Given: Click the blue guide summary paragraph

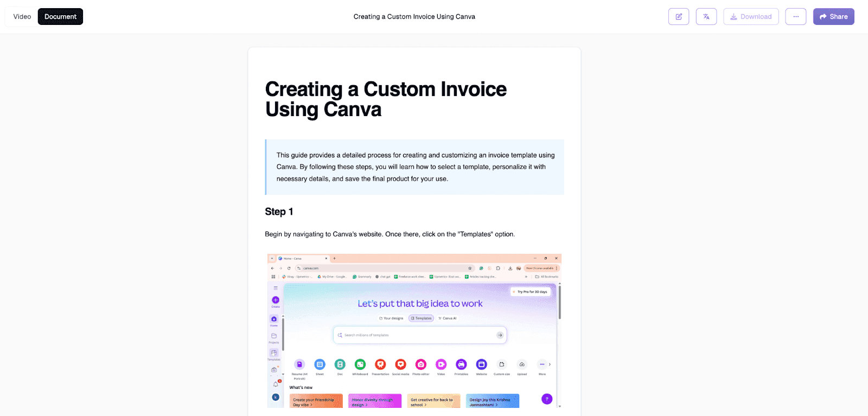Looking at the screenshot, I should pyautogui.click(x=414, y=167).
